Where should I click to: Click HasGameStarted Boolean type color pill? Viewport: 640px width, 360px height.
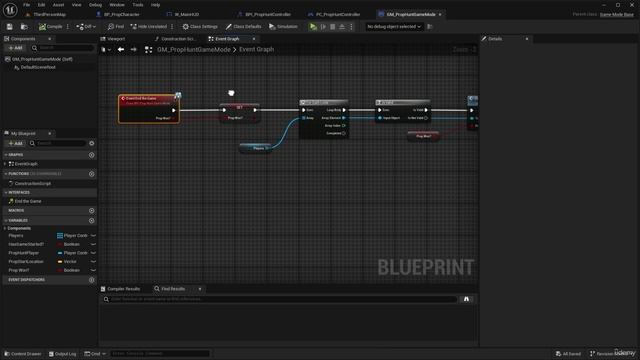point(60,244)
